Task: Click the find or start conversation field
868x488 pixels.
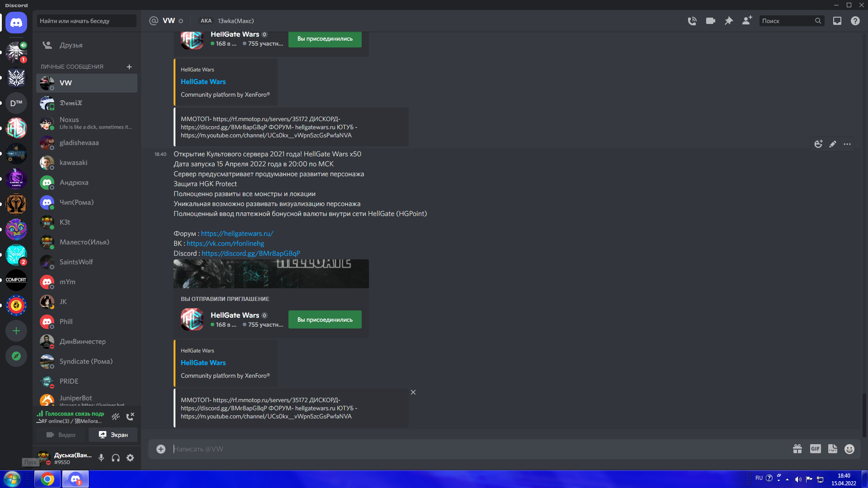Action: click(87, 21)
